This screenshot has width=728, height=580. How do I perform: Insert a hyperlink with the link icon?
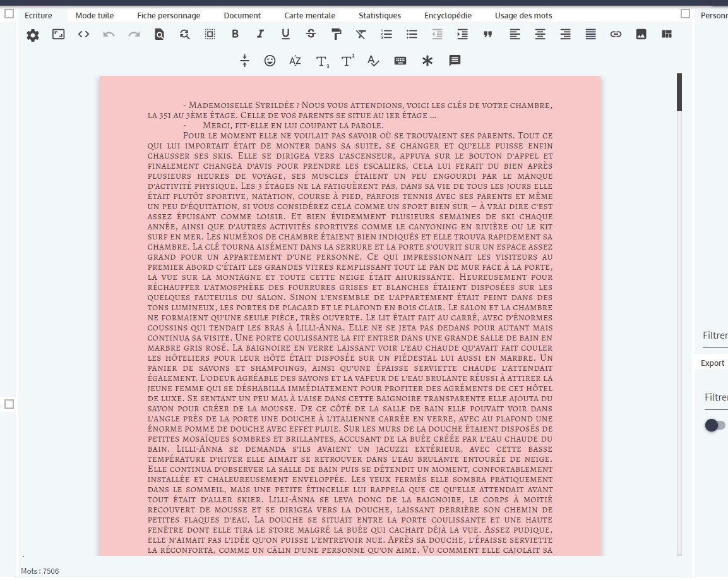pyautogui.click(x=616, y=35)
